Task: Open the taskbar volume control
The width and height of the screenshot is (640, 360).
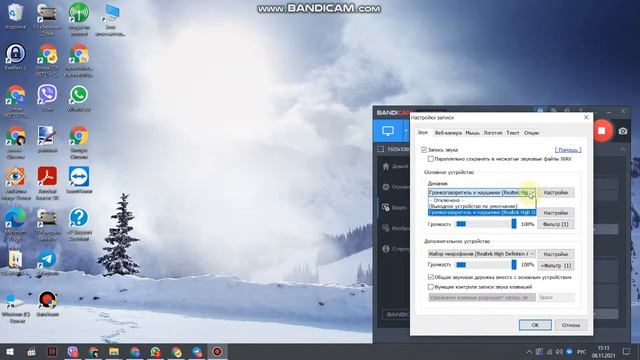Action: click(x=559, y=351)
